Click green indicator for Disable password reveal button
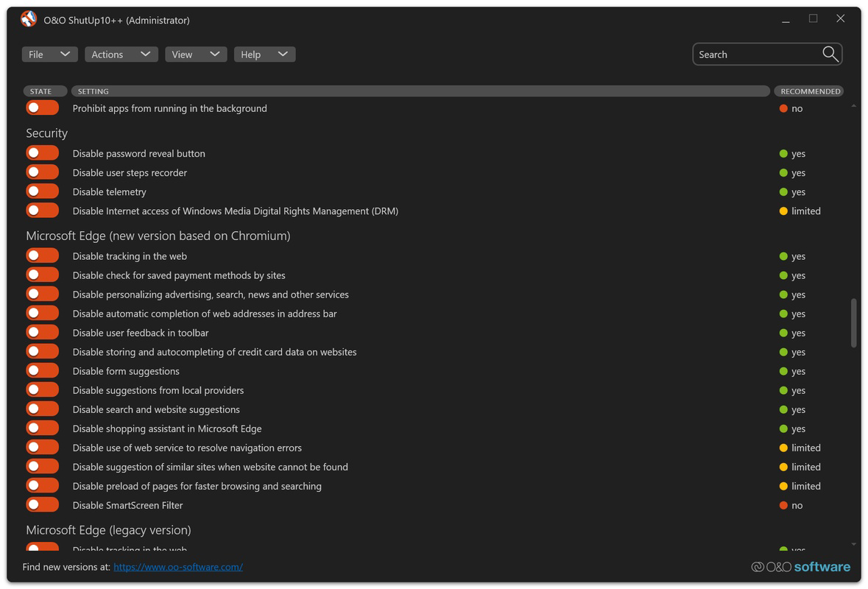This screenshot has width=868, height=589. coord(783,153)
